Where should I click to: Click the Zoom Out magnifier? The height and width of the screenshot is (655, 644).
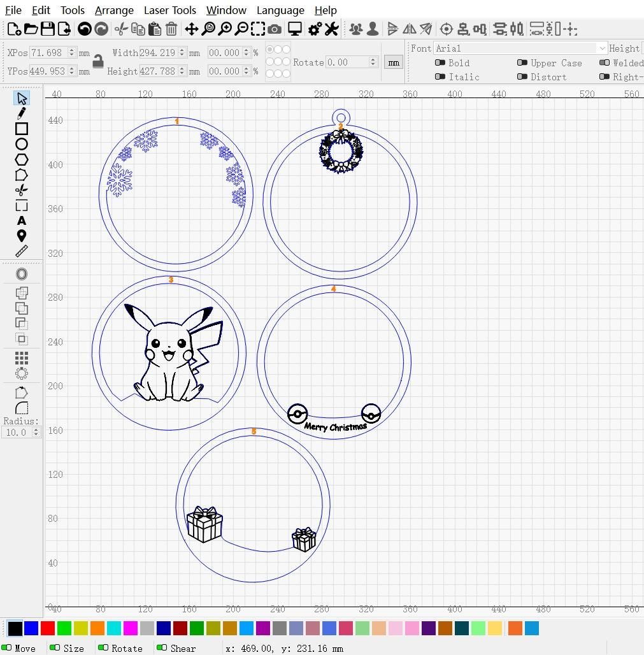click(x=241, y=29)
